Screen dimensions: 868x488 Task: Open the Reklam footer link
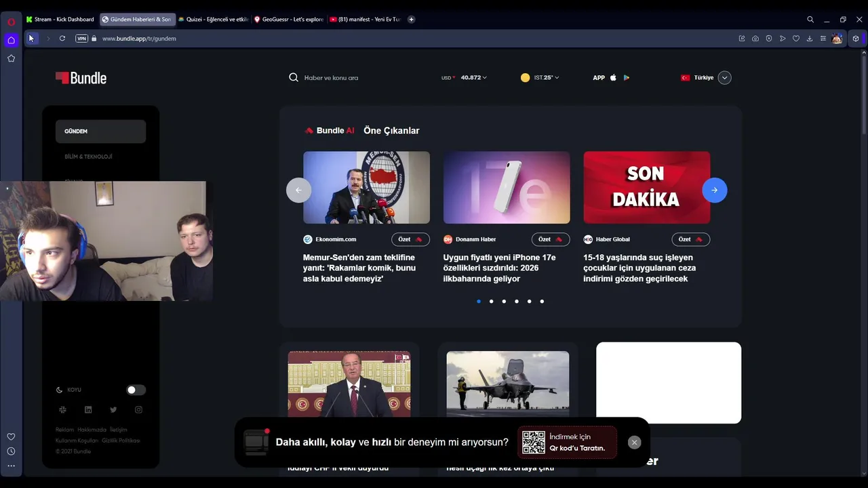point(64,430)
